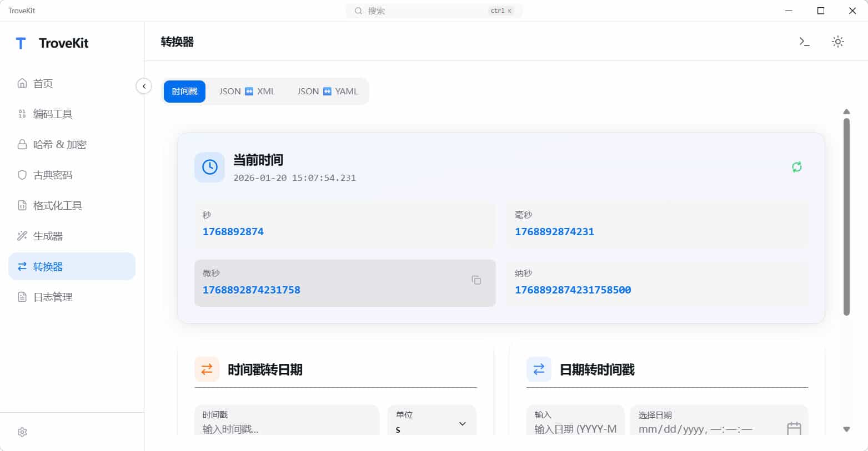868x451 pixels.
Task: Open the terminal panel icon
Action: (x=804, y=41)
